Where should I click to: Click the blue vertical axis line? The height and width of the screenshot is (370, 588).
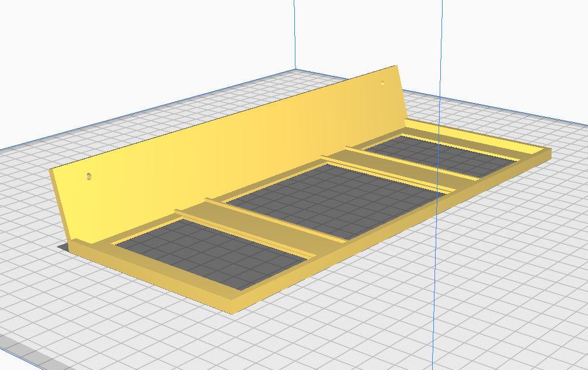435,261
